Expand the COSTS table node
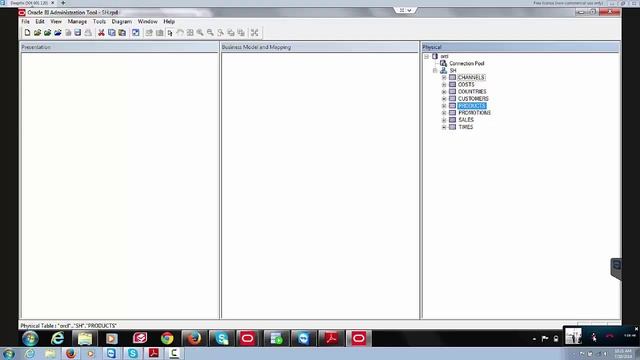This screenshot has width=640, height=360. coord(444,84)
